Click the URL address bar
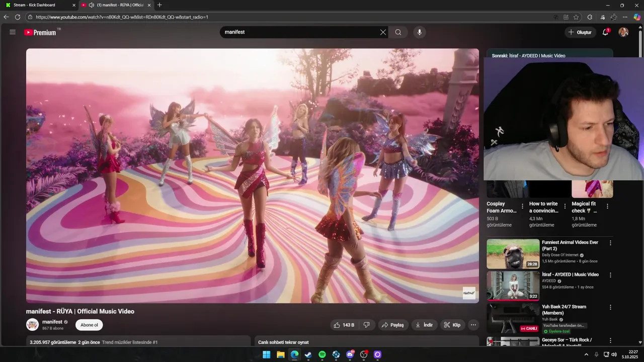This screenshot has width=644, height=362. point(304,17)
